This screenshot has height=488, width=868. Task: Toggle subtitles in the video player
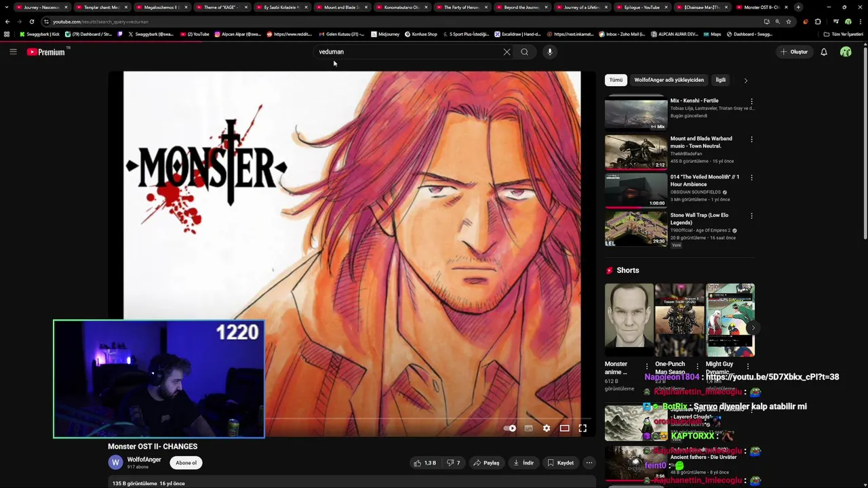click(528, 428)
